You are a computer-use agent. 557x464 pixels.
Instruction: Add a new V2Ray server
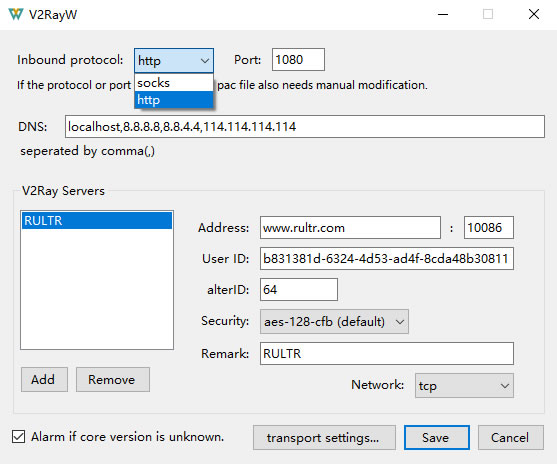[44, 379]
